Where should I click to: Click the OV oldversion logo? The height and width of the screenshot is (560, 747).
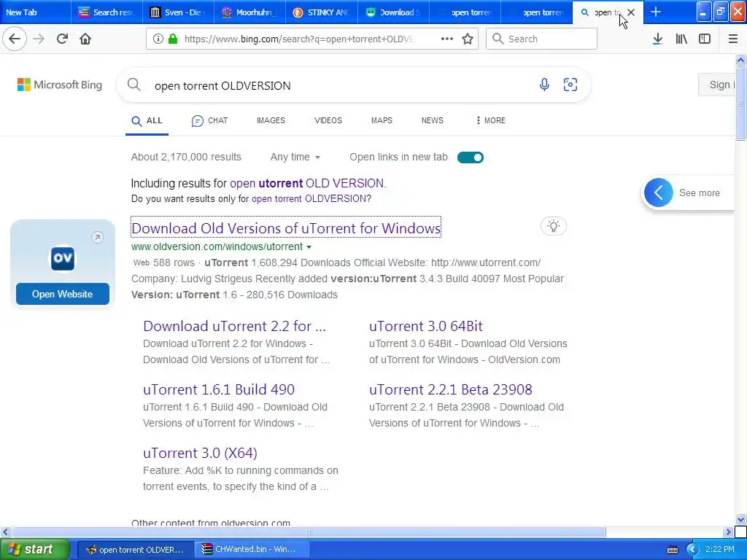pyautogui.click(x=63, y=258)
